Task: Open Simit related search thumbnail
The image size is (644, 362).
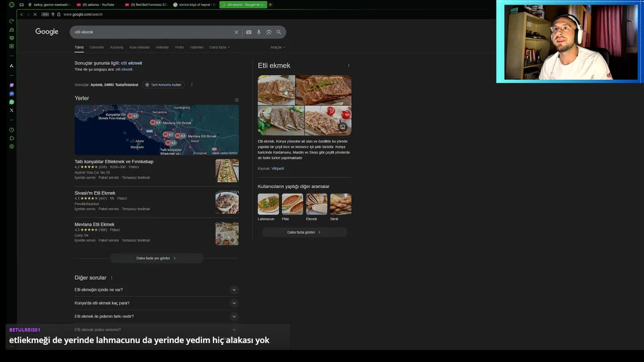Action: click(341, 204)
